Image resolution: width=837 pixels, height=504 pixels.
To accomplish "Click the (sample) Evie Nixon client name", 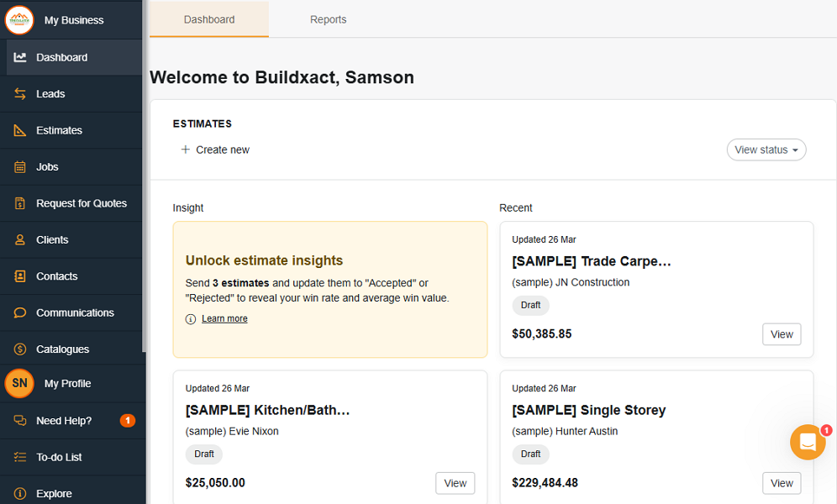I will click(x=232, y=432).
